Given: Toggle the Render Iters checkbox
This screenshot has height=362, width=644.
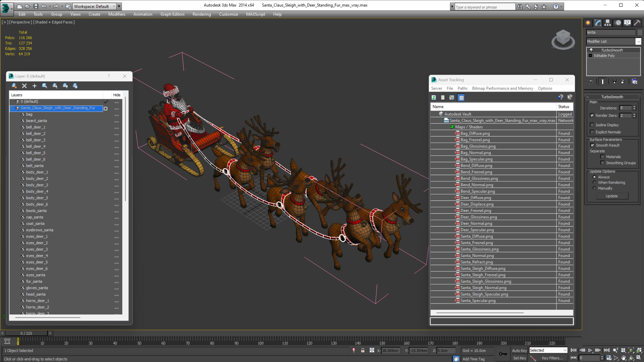Looking at the screenshot, I should click(592, 115).
